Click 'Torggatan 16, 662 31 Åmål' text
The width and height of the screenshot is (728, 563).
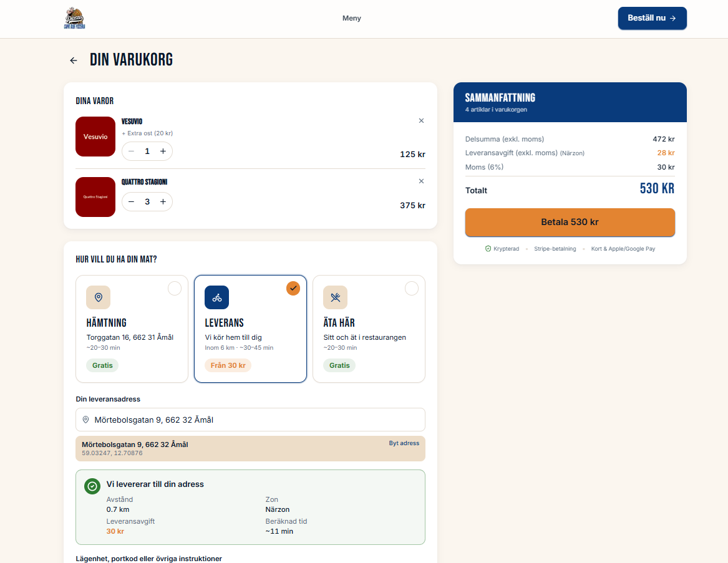(x=130, y=337)
